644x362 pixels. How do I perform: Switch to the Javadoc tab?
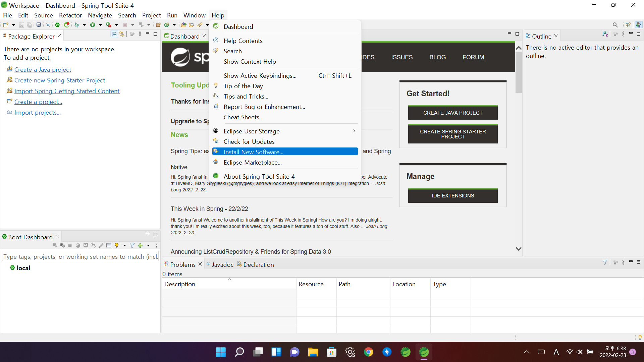(x=222, y=264)
